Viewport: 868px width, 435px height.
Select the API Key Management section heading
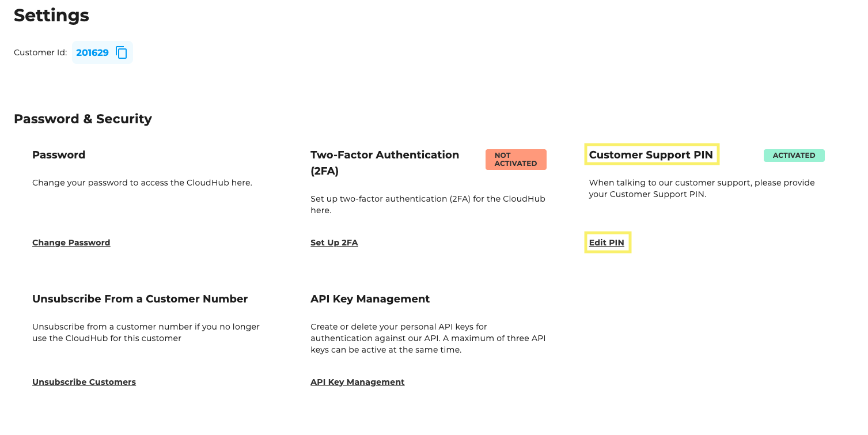point(370,298)
